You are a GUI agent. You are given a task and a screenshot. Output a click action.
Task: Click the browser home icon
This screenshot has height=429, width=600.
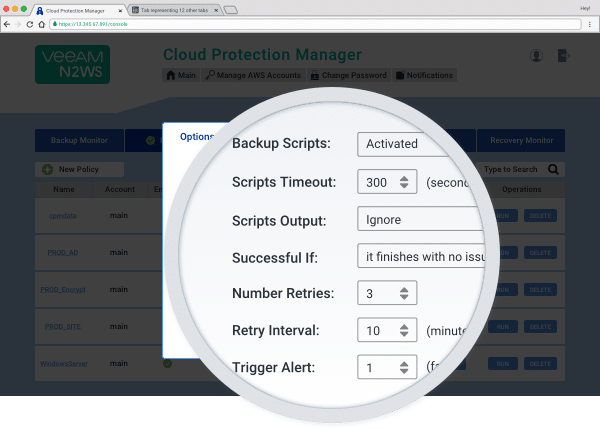[42, 24]
